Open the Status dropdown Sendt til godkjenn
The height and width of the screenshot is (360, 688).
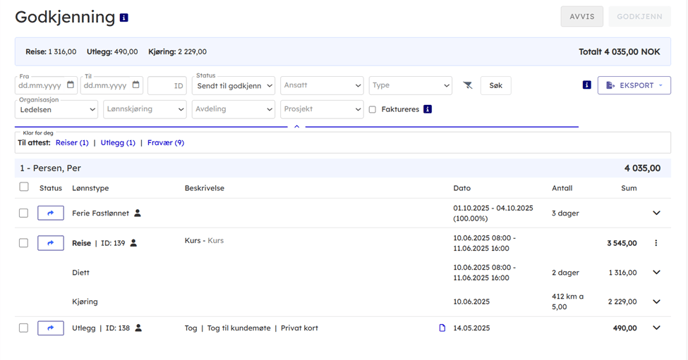[233, 86]
